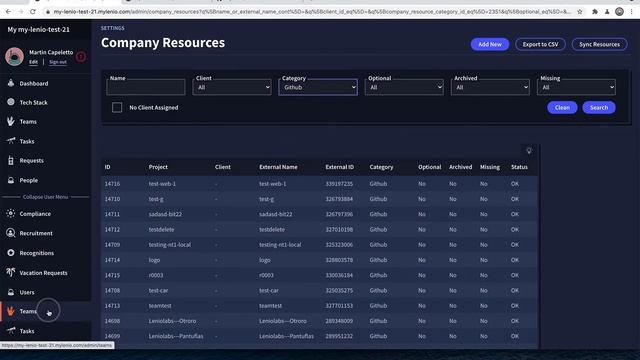Open the Chrome three-dot menu
The width and height of the screenshot is (640, 360).
click(x=632, y=11)
